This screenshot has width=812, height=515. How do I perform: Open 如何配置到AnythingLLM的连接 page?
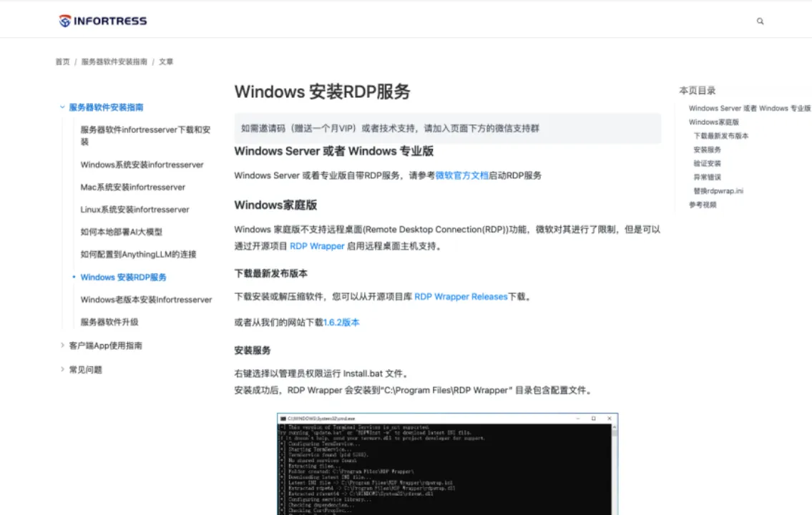138,254
